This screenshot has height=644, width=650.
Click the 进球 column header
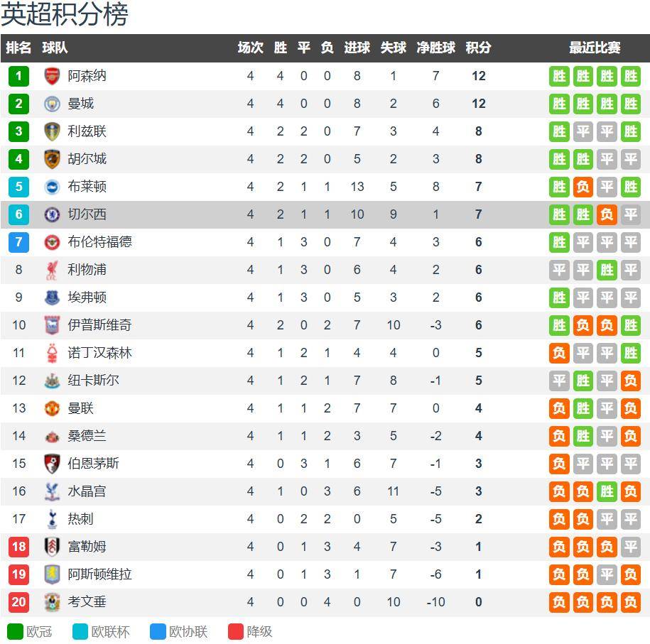(x=357, y=48)
